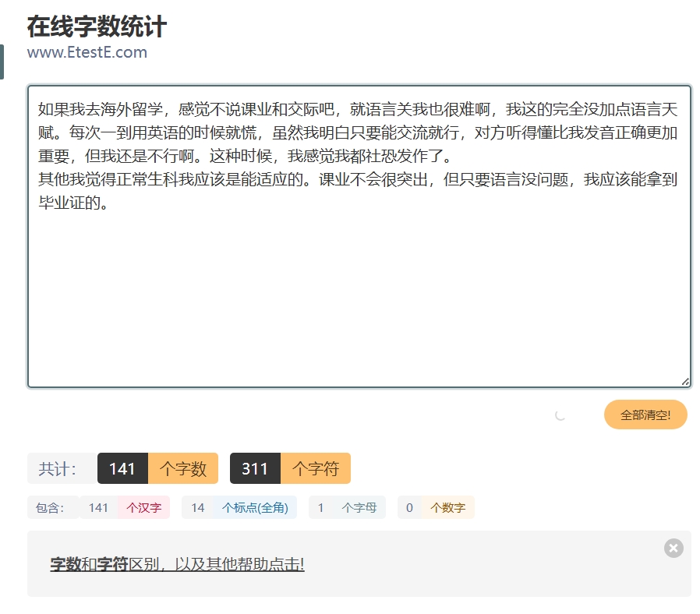Click the 311 个字符 count badge

290,468
